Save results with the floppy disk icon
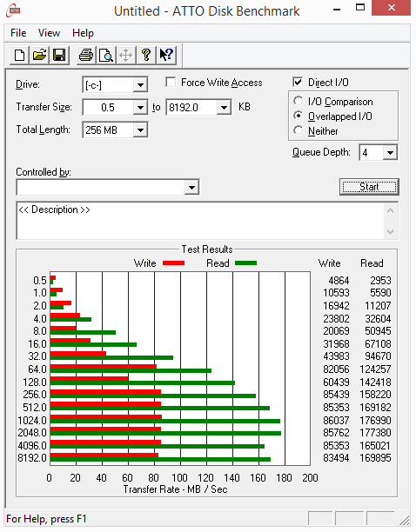The height and width of the screenshot is (532, 416). [x=59, y=55]
